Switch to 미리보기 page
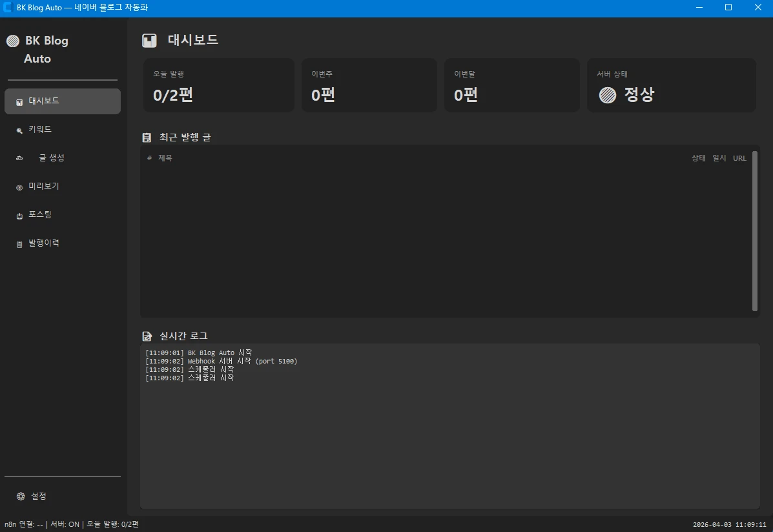This screenshot has width=773, height=532. (63, 187)
